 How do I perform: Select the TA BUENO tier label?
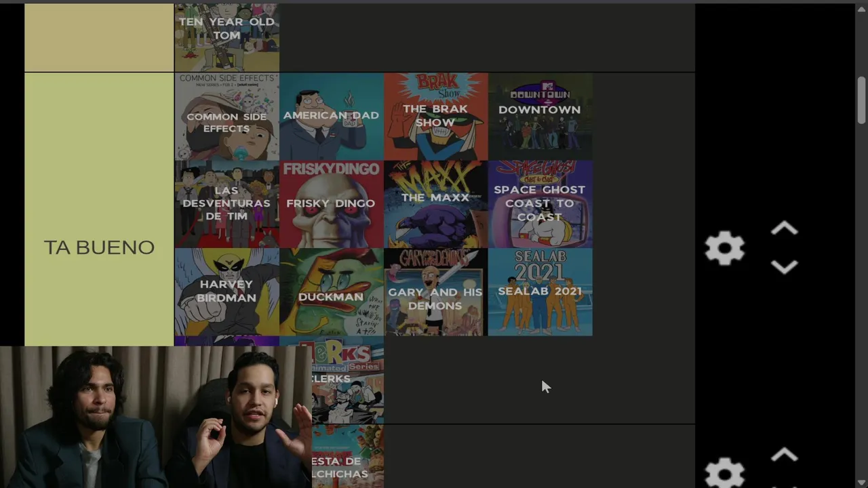(99, 248)
